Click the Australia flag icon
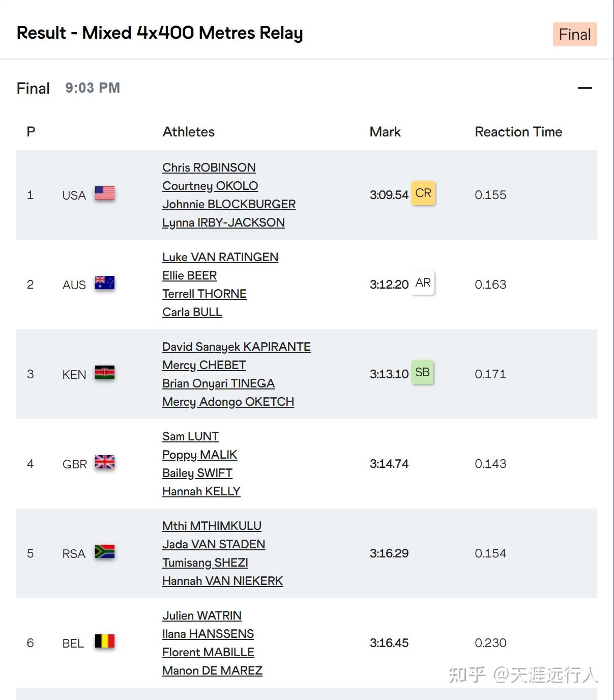 click(x=105, y=283)
